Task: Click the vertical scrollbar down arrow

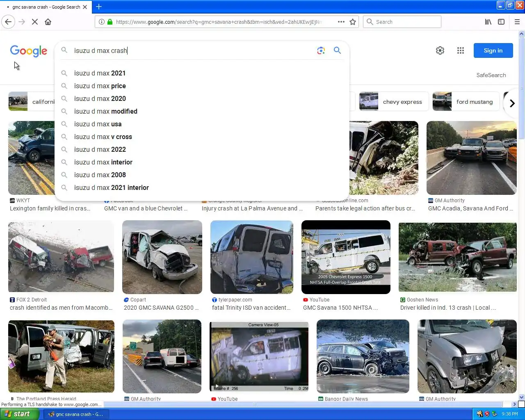Action: pyautogui.click(x=522, y=397)
